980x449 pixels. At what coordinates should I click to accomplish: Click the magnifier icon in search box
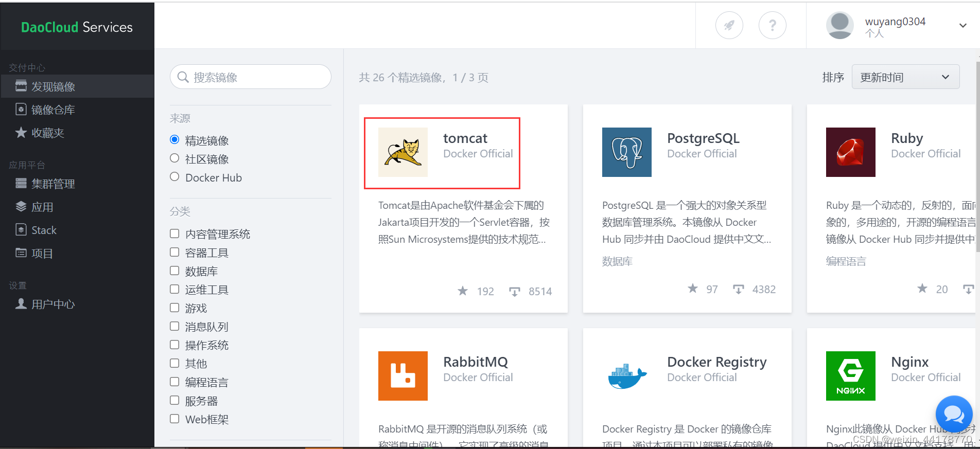pyautogui.click(x=183, y=77)
